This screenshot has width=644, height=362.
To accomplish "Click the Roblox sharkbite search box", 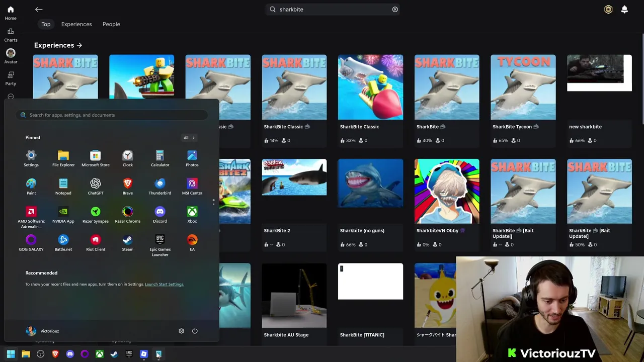I will pos(333,9).
